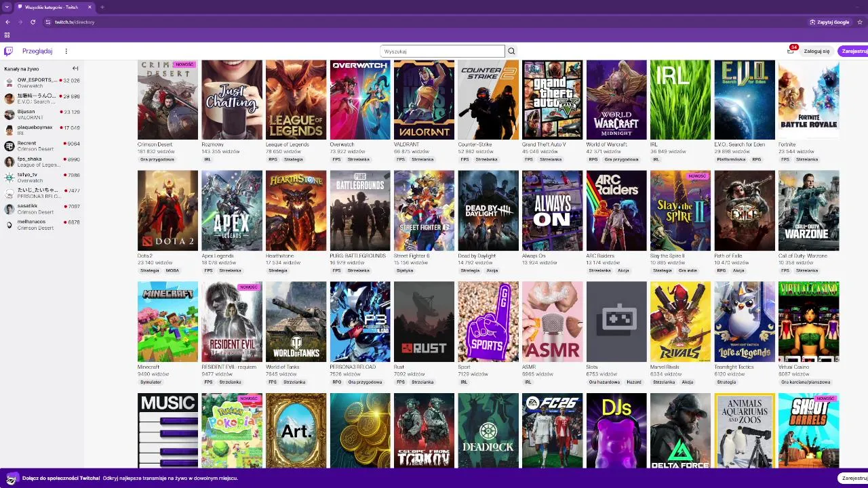
Task: Click the site info icon in address bar
Action: click(47, 22)
